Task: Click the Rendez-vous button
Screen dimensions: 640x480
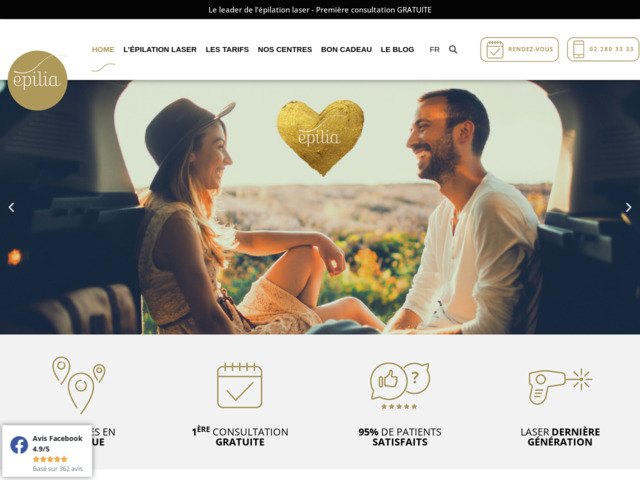Action: pos(519,49)
